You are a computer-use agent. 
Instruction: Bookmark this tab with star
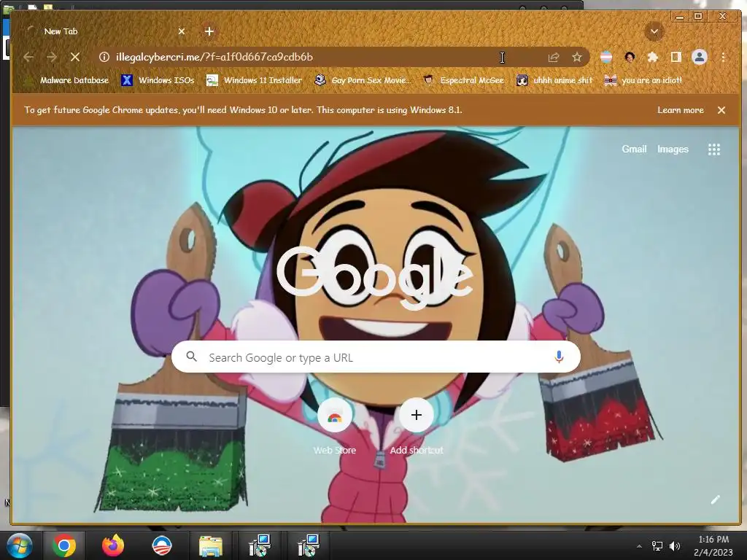pyautogui.click(x=577, y=57)
